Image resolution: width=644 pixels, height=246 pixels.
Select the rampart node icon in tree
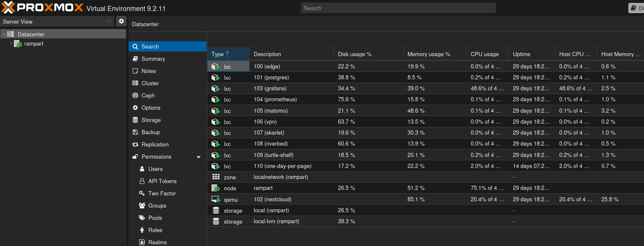pyautogui.click(x=18, y=43)
